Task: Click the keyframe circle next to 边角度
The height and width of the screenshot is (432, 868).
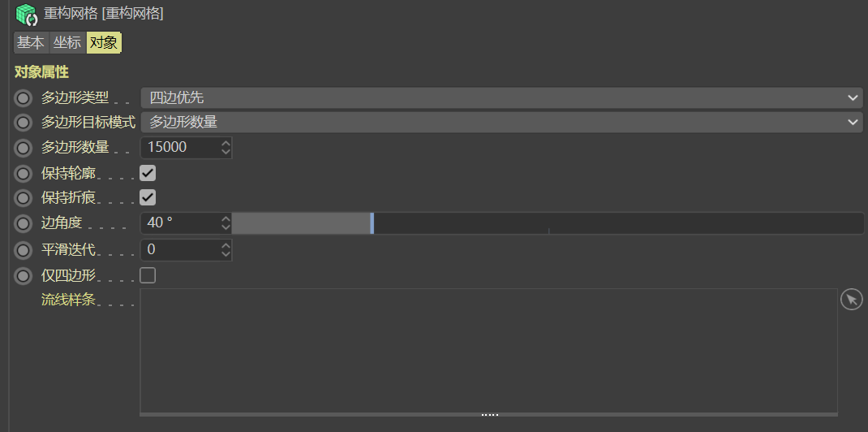Action: (x=23, y=224)
